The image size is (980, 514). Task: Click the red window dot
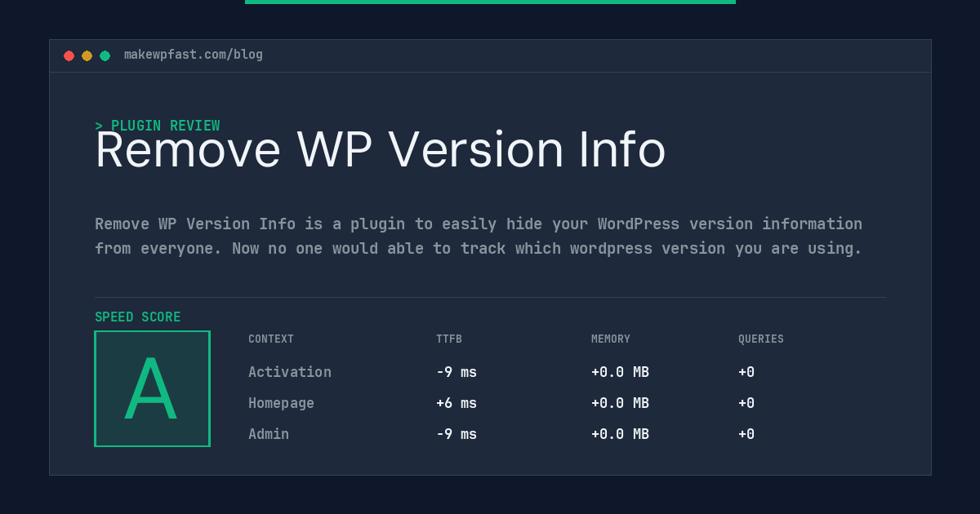pos(69,55)
